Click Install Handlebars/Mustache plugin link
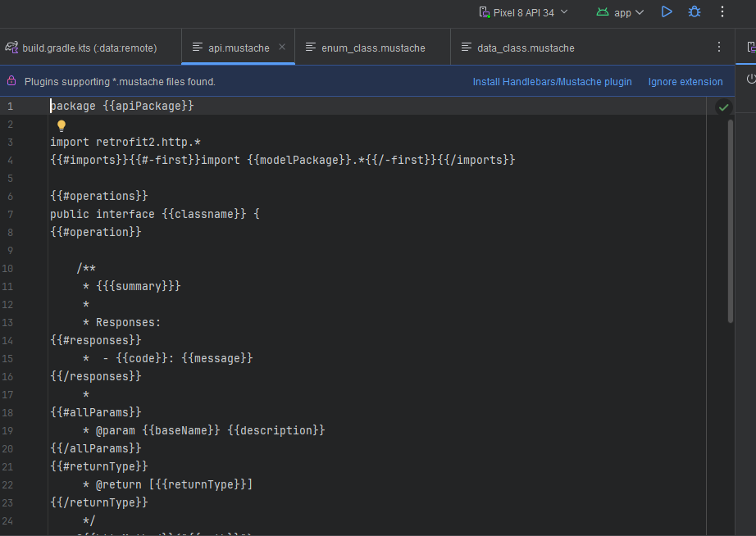Screen dimensions: 756x536 (x=552, y=81)
